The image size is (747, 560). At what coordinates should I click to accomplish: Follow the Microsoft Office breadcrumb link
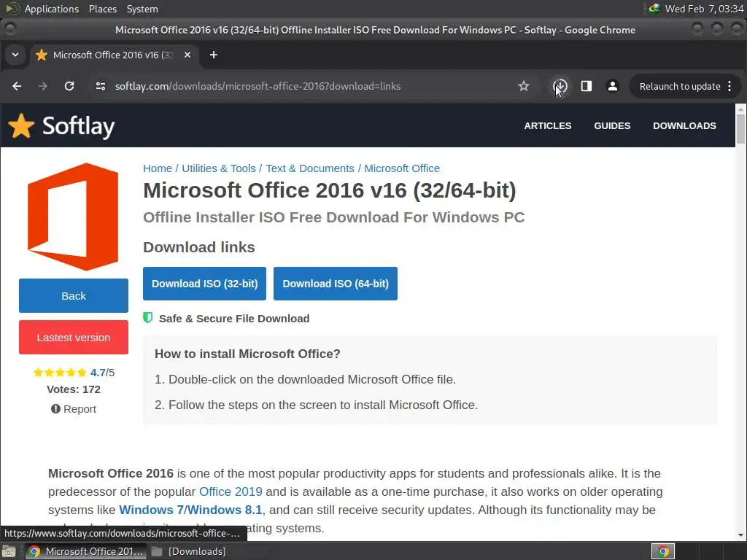pyautogui.click(x=402, y=168)
